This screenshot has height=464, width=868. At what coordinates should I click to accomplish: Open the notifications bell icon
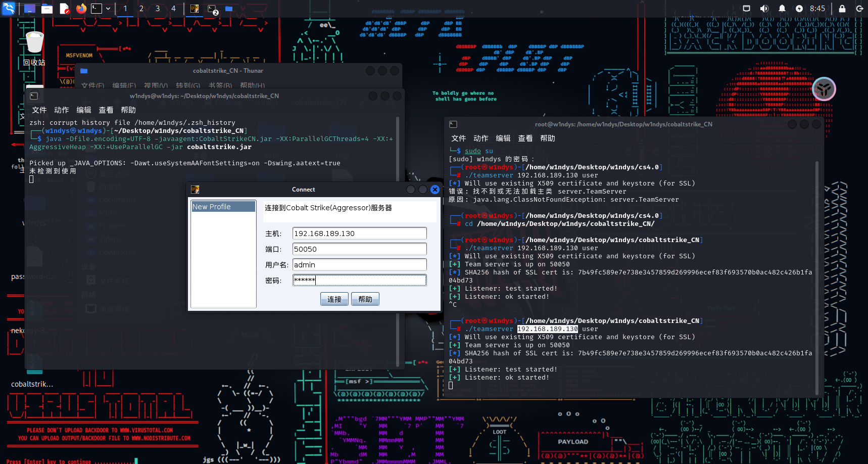pos(782,9)
